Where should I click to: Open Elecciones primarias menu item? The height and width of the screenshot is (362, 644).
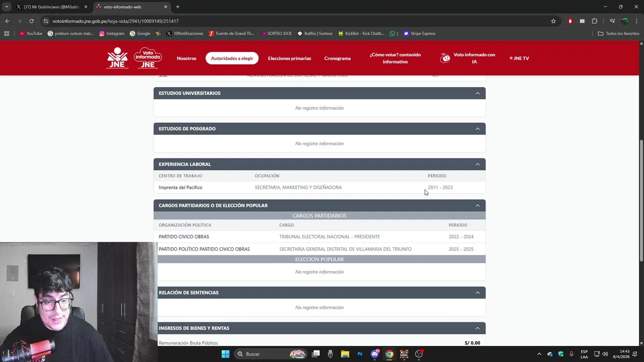289,58
